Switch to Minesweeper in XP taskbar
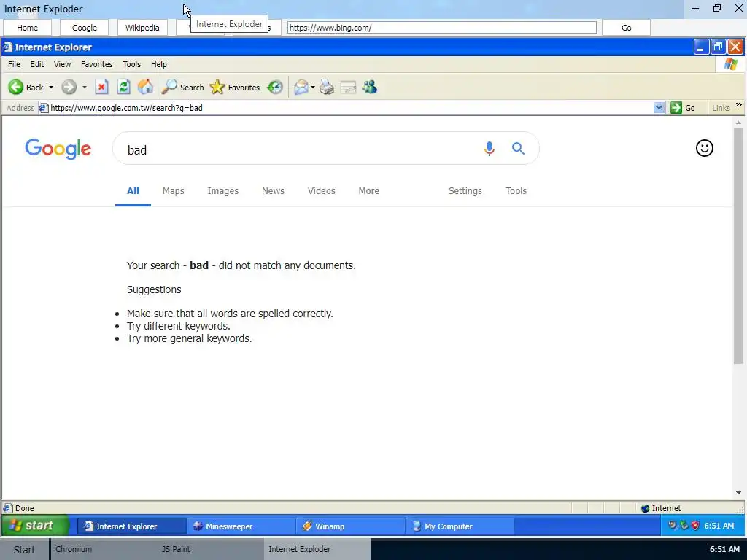This screenshot has width=747, height=560. [241, 526]
